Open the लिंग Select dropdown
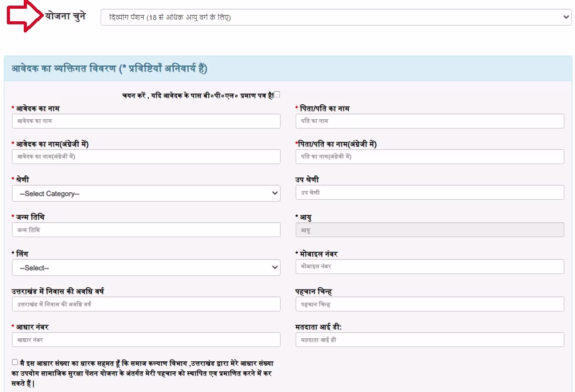Image resolution: width=575 pixels, height=392 pixels. 146,267
